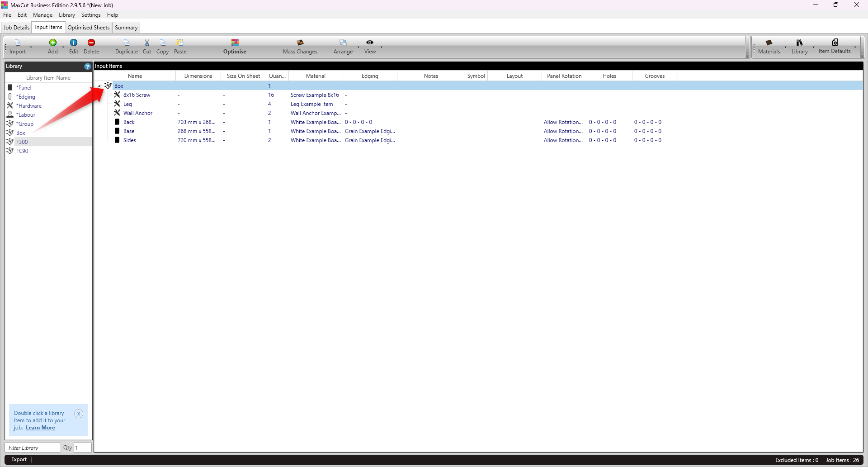Click quantity 16 in the 8x16 Screw row
Viewport: 868px width, 467px height.
click(271, 95)
